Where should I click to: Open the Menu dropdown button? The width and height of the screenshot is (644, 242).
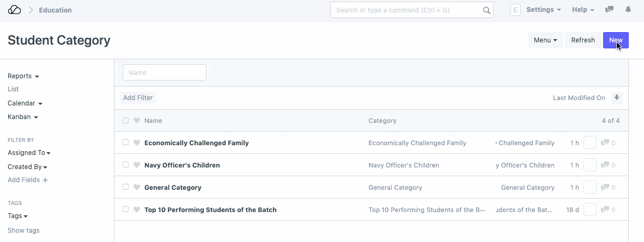pyautogui.click(x=545, y=40)
